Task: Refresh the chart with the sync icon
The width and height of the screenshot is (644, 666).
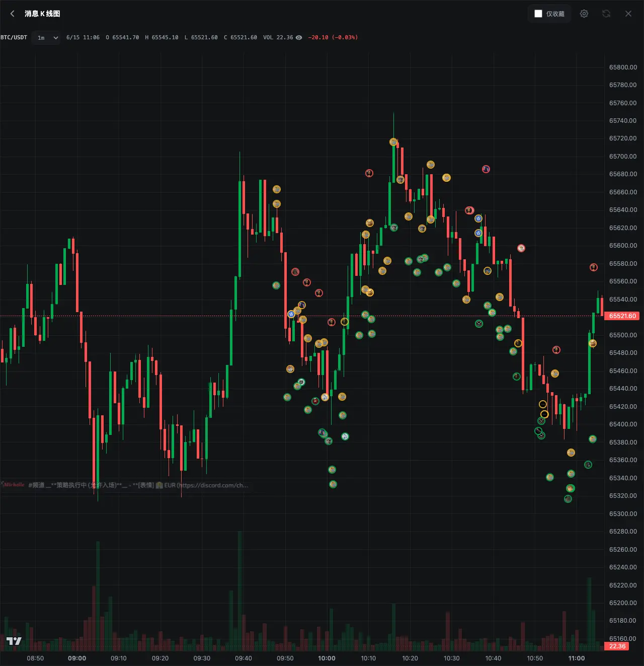Action: point(606,14)
